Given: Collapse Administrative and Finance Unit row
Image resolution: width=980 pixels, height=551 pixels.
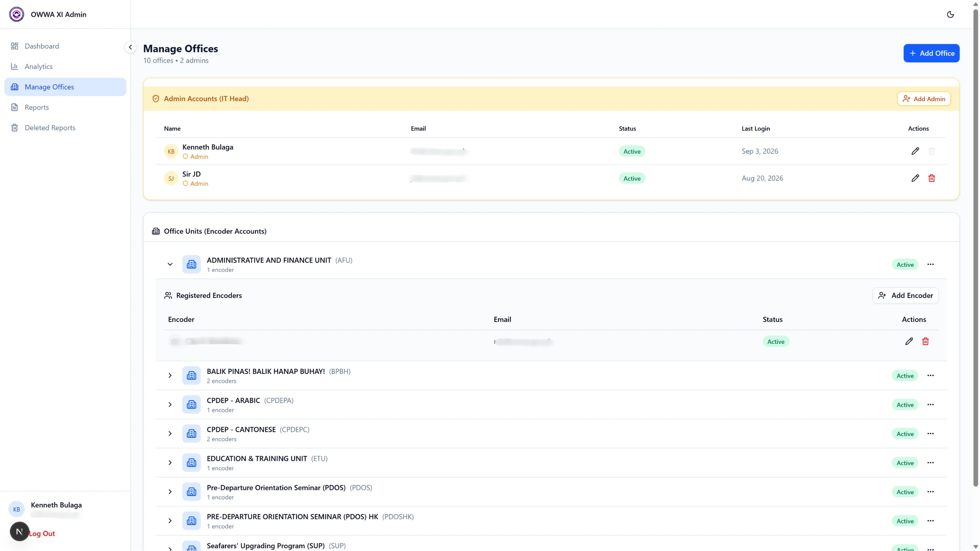Looking at the screenshot, I should 170,264.
